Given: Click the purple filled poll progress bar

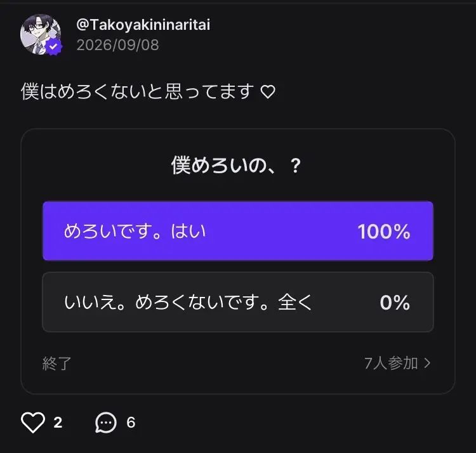Looking at the screenshot, I should (238, 231).
